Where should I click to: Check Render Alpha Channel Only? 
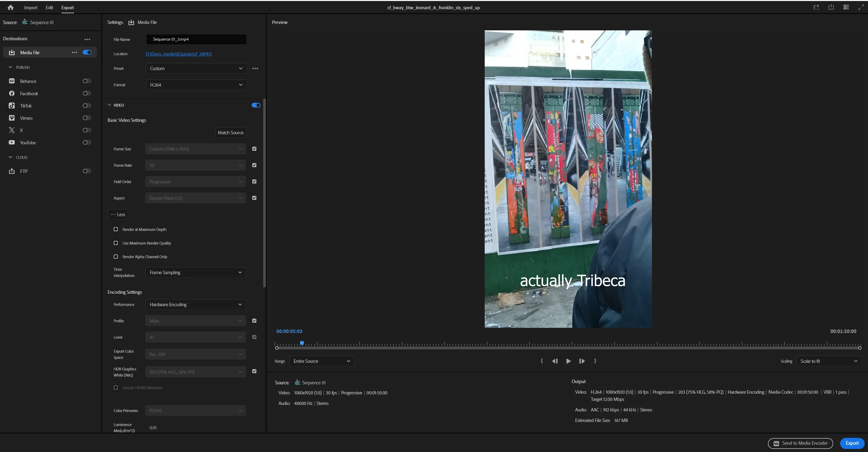click(x=116, y=257)
